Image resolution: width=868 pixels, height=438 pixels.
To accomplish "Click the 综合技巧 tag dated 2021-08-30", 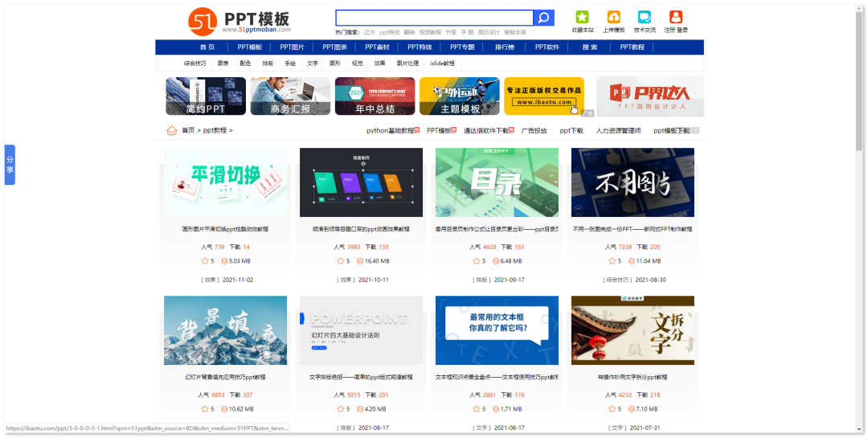I will click(617, 280).
